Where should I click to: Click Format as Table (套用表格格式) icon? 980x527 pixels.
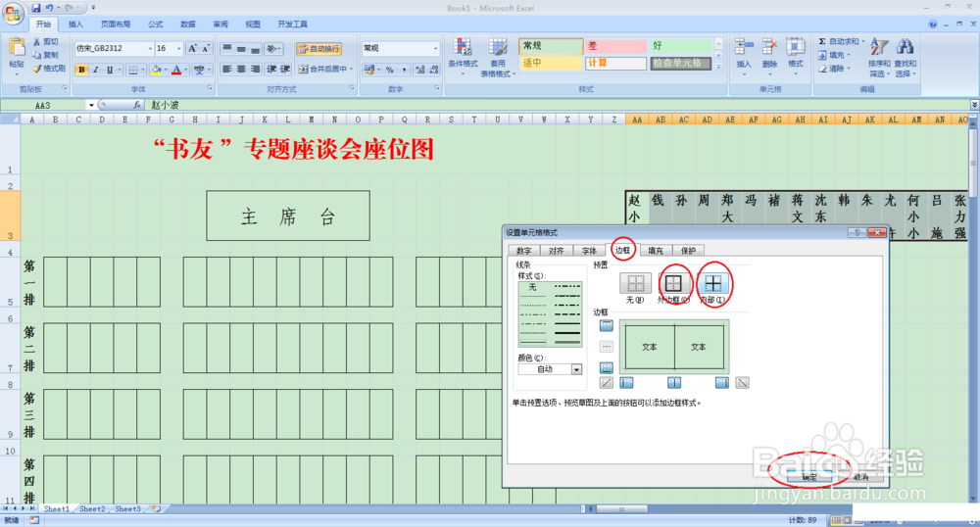coord(498,47)
